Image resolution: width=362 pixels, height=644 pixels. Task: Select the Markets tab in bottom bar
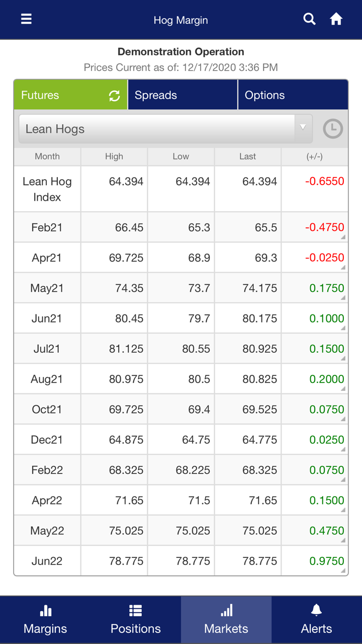(226, 619)
